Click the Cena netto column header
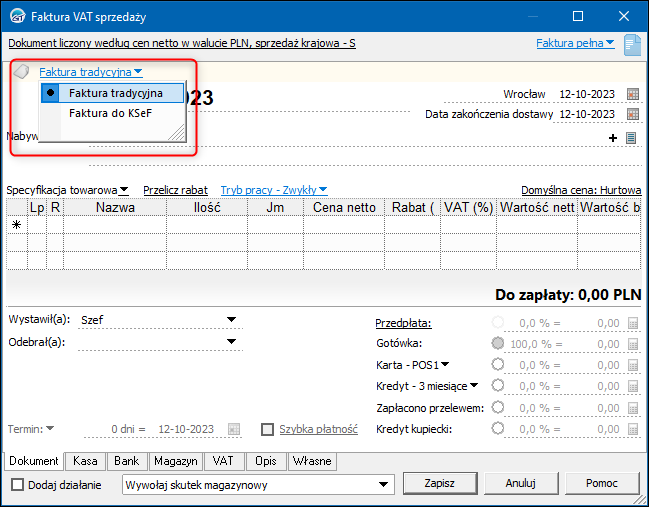The height and width of the screenshot is (507, 649). click(344, 207)
